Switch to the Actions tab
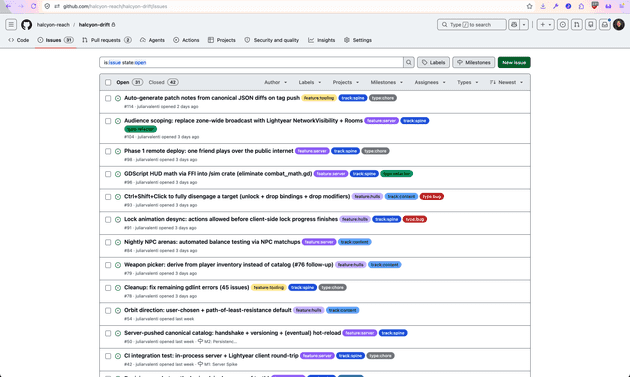This screenshot has width=630, height=377. [x=186, y=40]
